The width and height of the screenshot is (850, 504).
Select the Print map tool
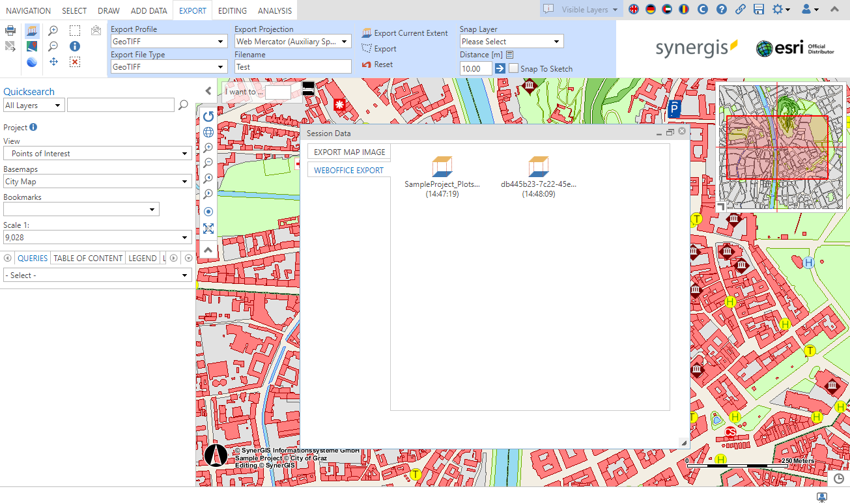[10, 30]
